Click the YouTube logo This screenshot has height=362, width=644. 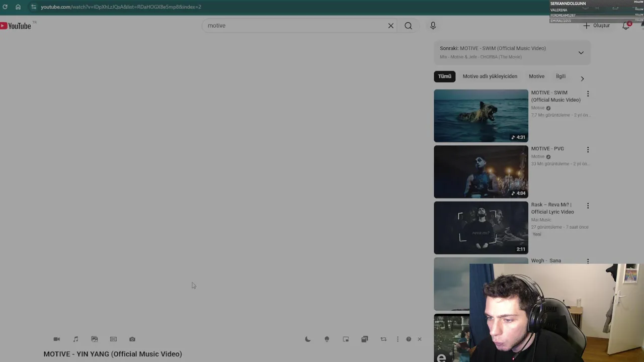(x=17, y=26)
